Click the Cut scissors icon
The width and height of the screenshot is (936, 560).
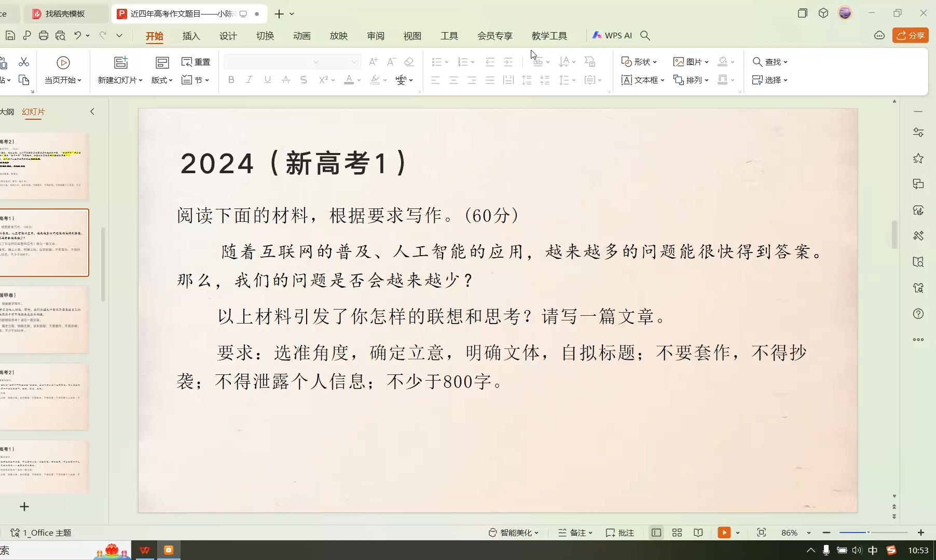[x=24, y=62]
